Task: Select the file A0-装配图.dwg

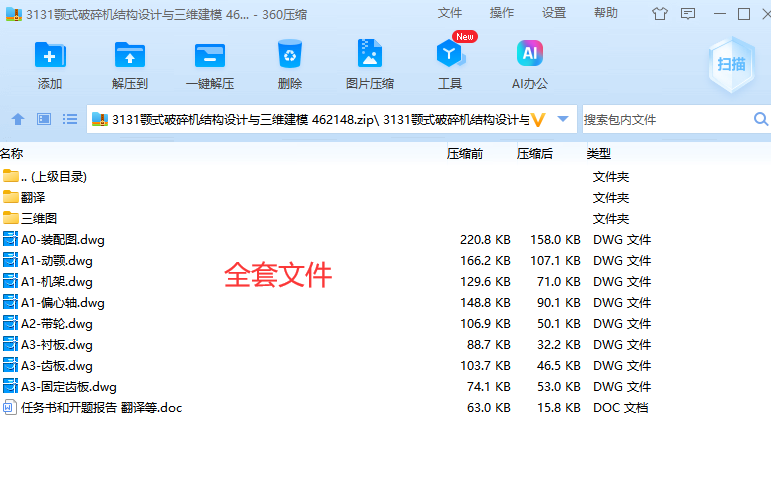Action: click(62, 240)
